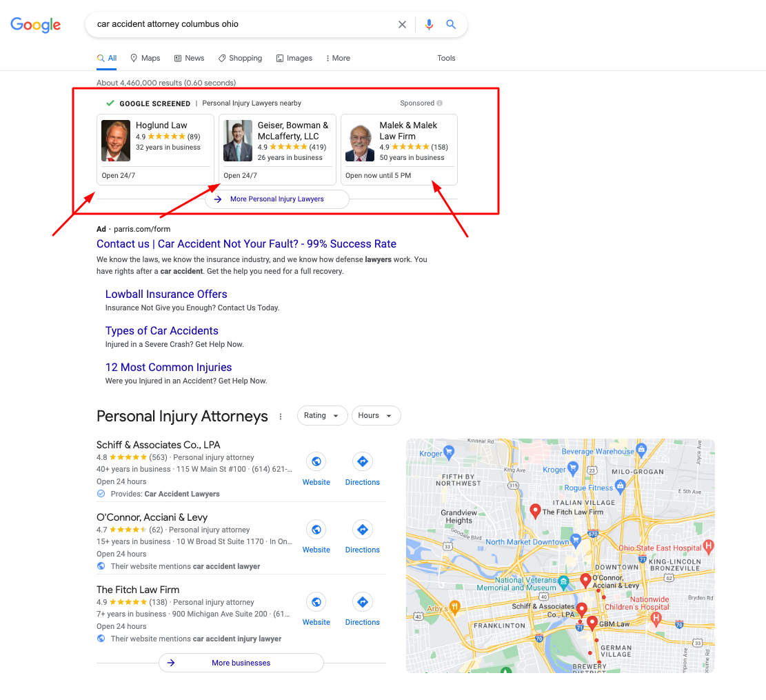Viewport: 766px width, 700px height.
Task: Switch to the Maps tab
Action: 145,58
